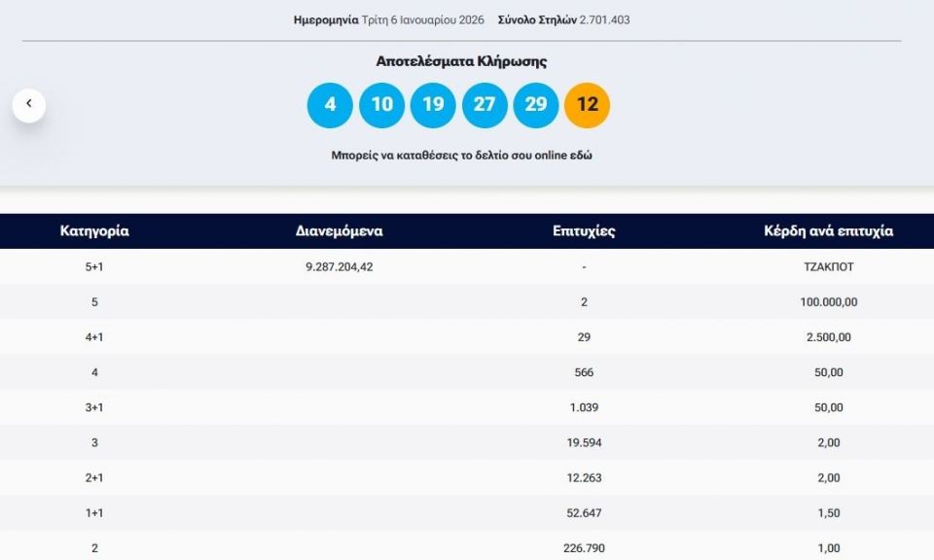Viewport: 934px width, 560px height.
Task: Click the 19.594 successes value
Action: [x=584, y=442]
